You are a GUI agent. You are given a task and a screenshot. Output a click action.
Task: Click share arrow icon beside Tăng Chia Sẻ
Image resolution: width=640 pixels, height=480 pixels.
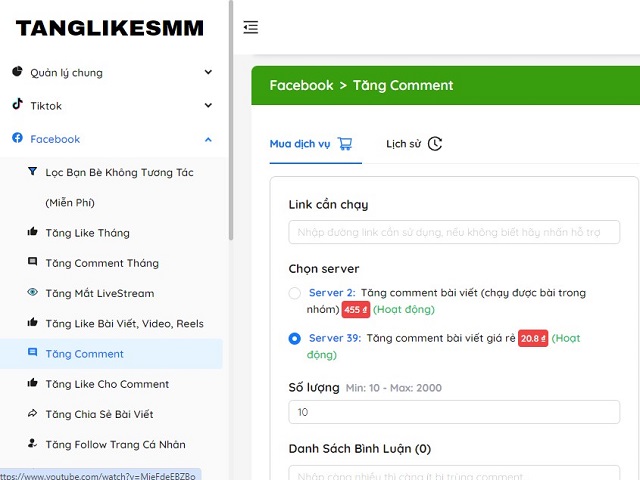pyautogui.click(x=32, y=413)
